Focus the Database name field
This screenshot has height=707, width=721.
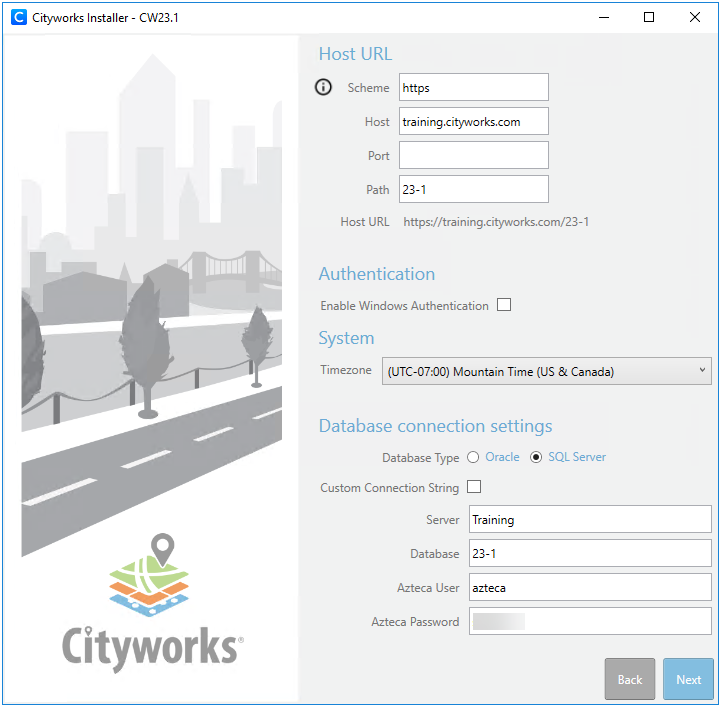point(589,554)
